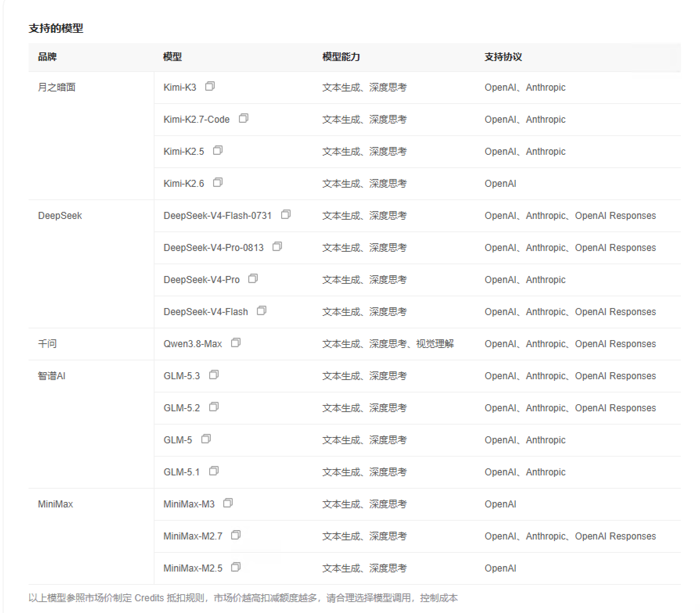Click the OpenAI protocol cell for Kimi-K2.6
700x613 pixels.
coord(501,184)
